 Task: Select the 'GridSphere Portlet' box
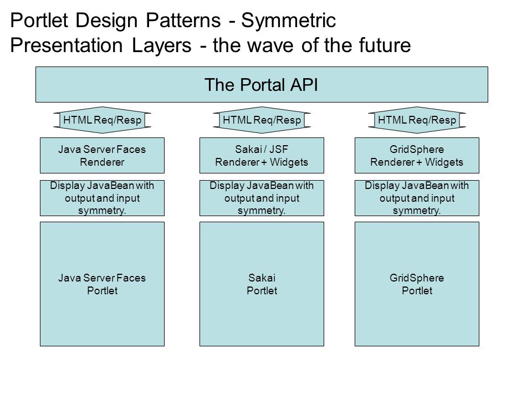pyautogui.click(x=417, y=284)
